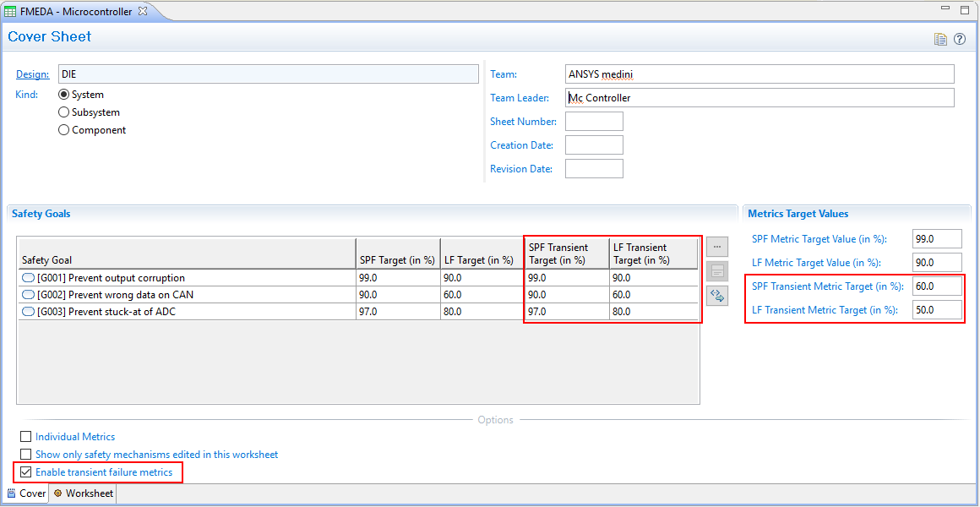980x507 pixels.
Task: Minimize the editor panel
Action: [x=945, y=10]
